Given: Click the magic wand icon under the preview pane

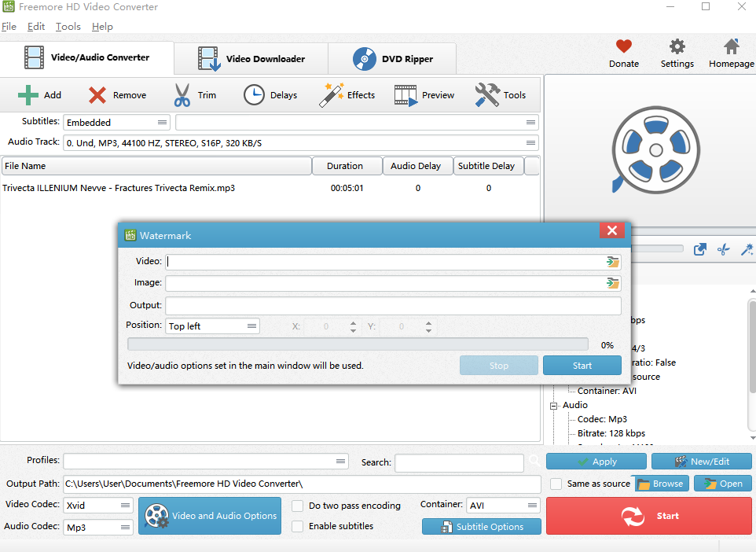Looking at the screenshot, I should tap(747, 249).
